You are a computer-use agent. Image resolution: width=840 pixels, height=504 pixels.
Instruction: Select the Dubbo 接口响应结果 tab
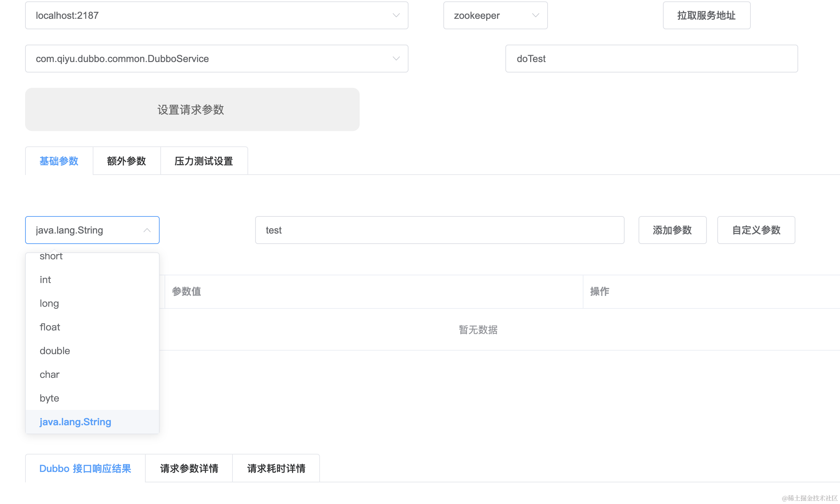(x=85, y=468)
